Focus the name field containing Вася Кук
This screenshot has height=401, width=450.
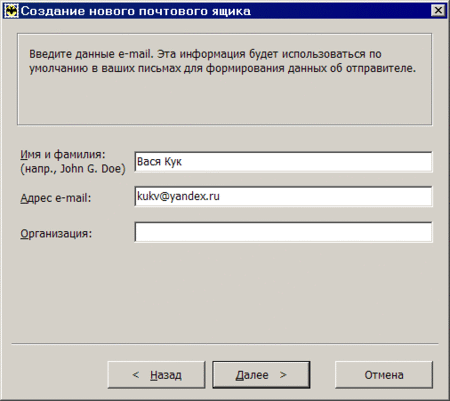click(283, 162)
